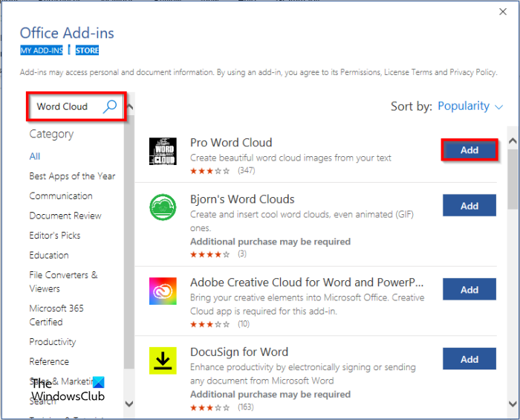Viewport: 520px width, 420px height.
Task: Click the Word Cloud search field
Action: 65,106
